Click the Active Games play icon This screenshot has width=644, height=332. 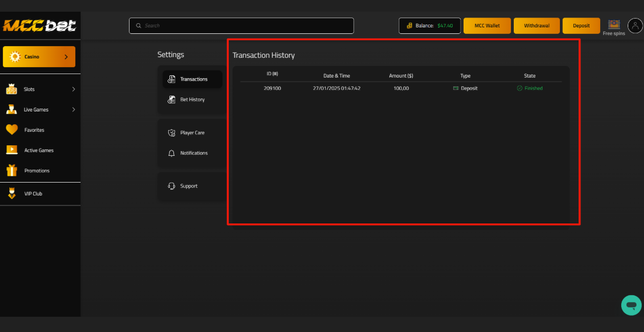pyautogui.click(x=12, y=150)
